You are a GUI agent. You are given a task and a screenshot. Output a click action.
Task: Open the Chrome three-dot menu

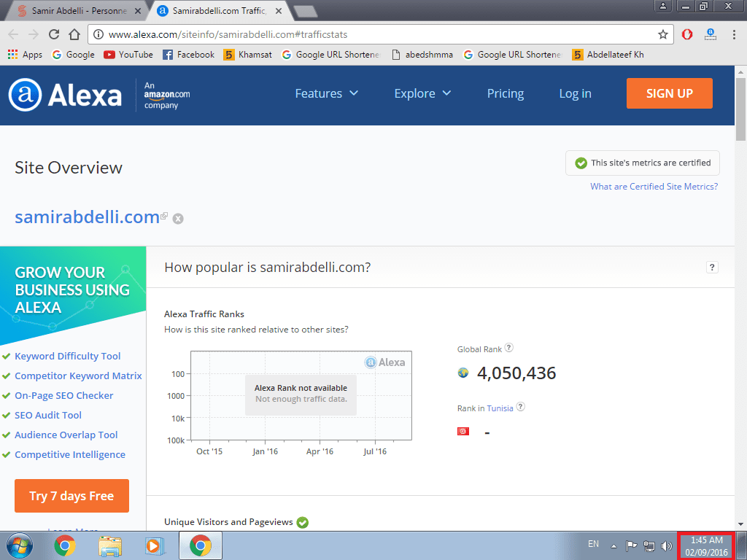[x=734, y=34]
